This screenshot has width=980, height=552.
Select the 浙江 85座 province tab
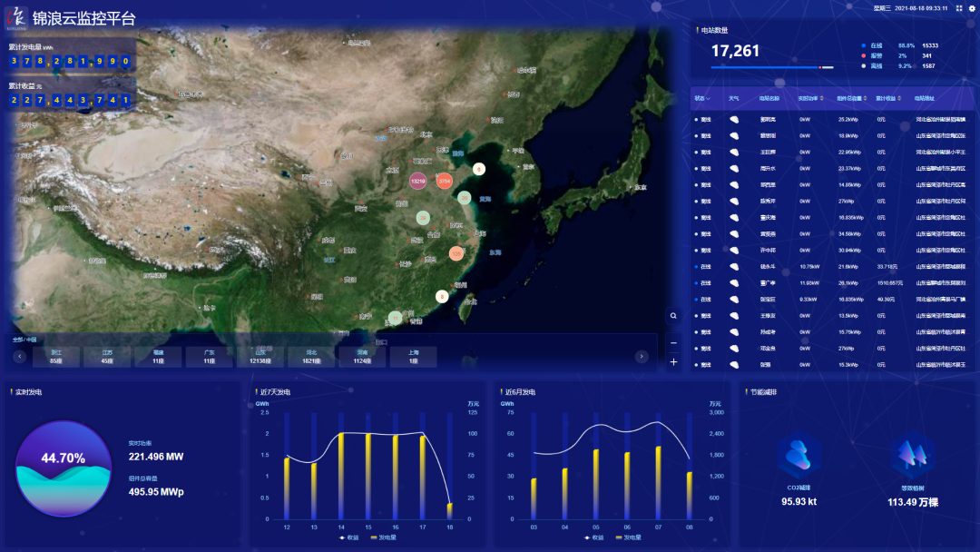(x=56, y=357)
